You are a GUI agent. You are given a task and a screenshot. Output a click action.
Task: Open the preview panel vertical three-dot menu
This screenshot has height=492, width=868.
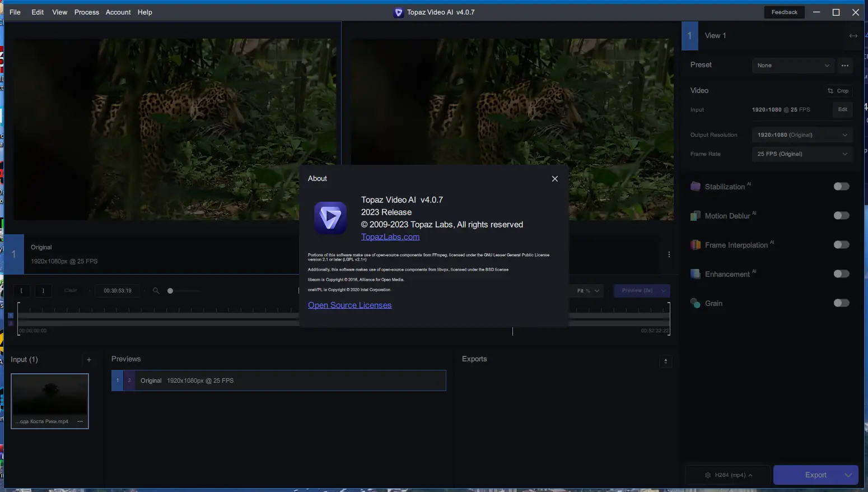[669, 254]
